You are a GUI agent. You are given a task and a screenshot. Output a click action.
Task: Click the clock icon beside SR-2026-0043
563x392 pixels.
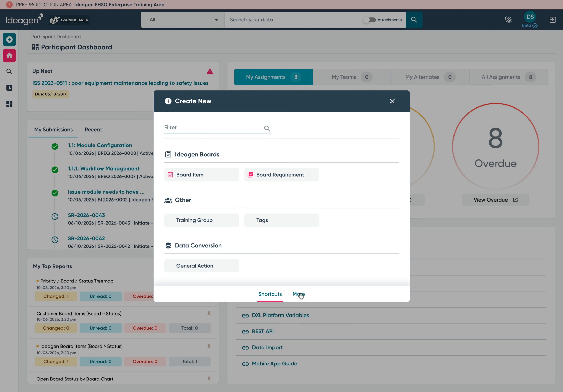point(55,216)
